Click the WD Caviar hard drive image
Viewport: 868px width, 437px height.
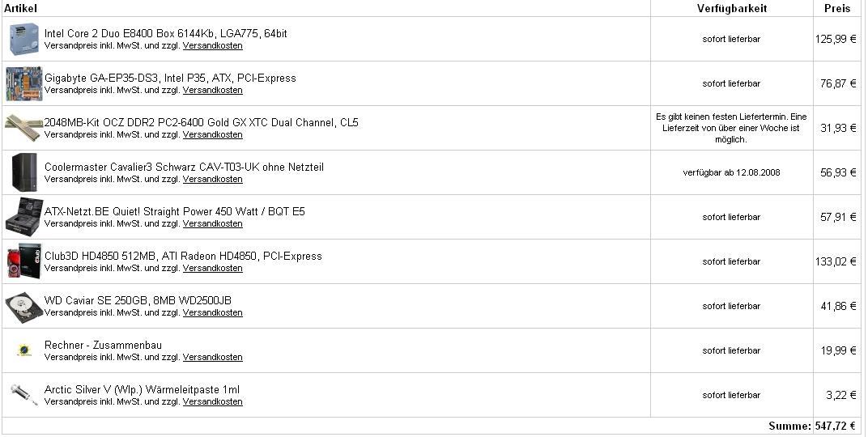[x=24, y=306]
